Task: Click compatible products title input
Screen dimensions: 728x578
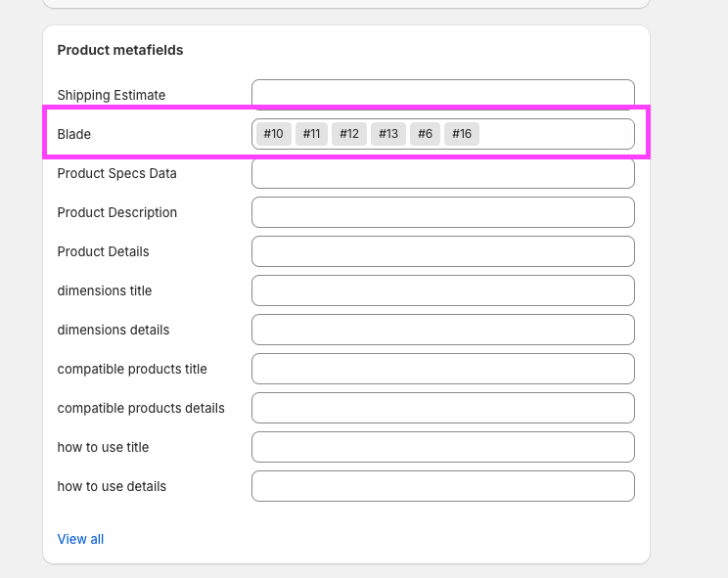Action: 442,369
